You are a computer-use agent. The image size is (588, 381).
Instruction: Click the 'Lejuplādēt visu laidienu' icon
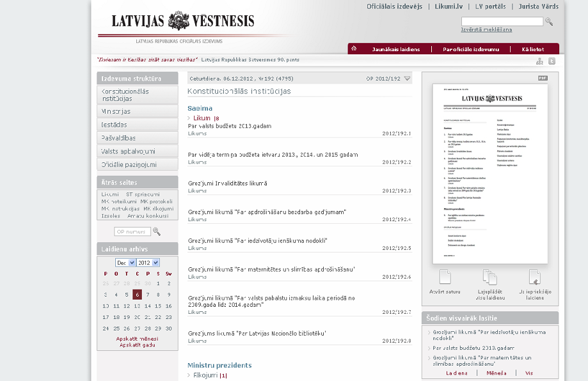tap(490, 277)
